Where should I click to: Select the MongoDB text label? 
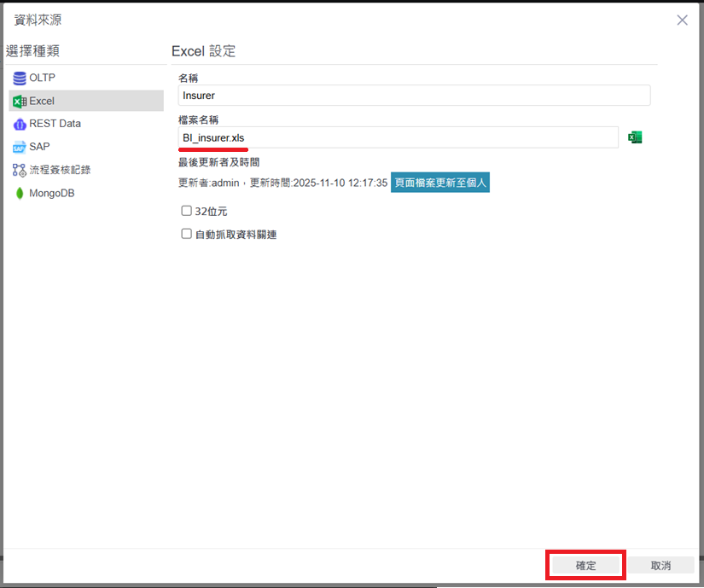(x=52, y=194)
